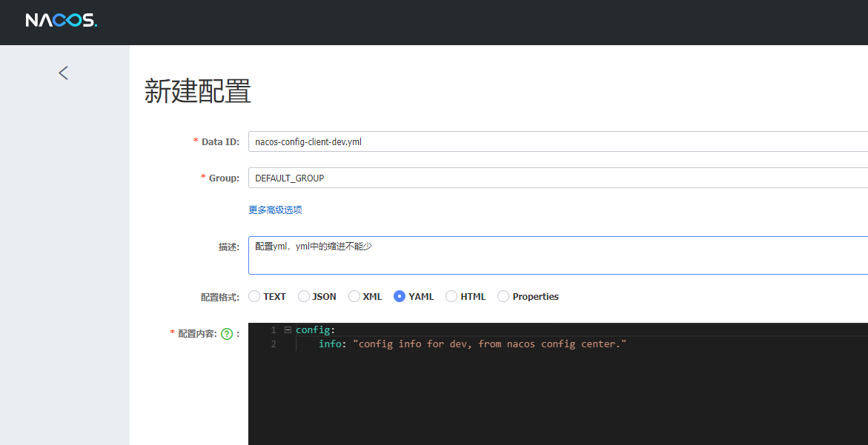Select the XML format radio button

(x=354, y=296)
